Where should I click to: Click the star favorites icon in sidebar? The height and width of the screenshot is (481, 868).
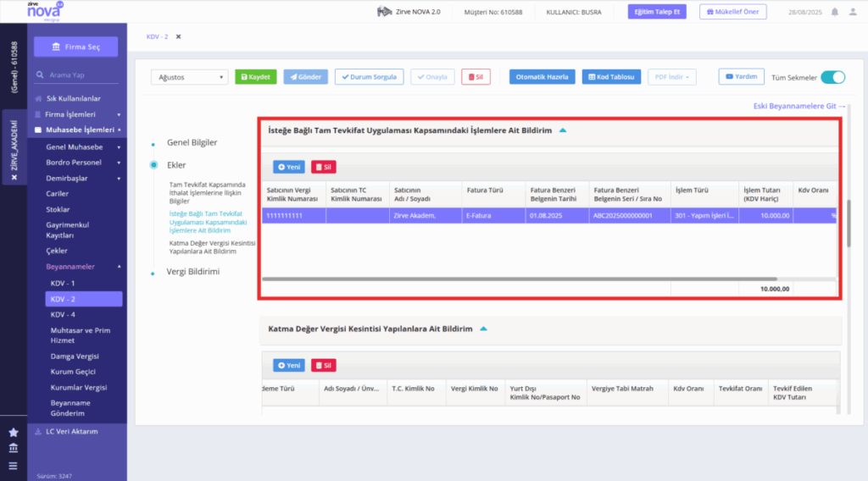14,433
